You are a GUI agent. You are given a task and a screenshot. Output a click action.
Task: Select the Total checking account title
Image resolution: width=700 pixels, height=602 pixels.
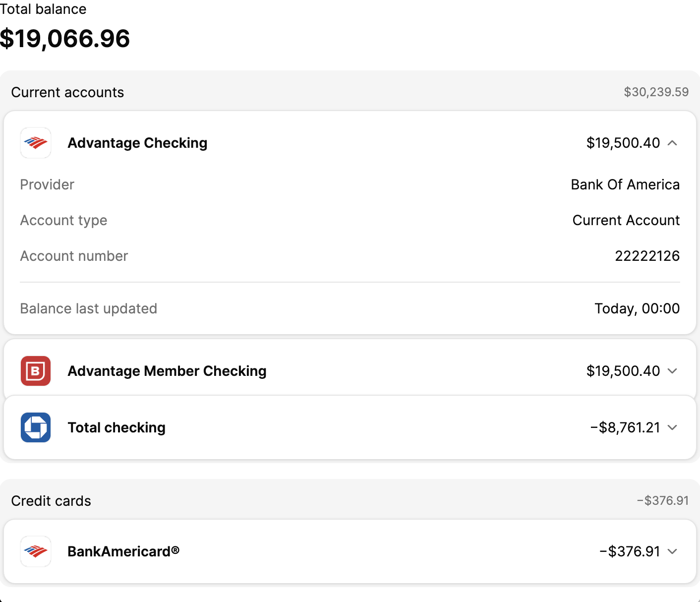[x=117, y=427]
